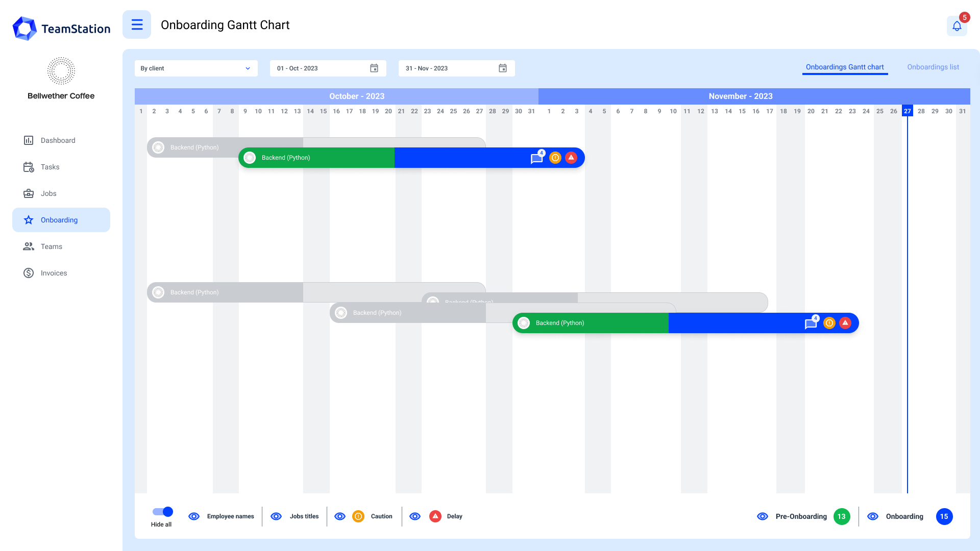Open comments icon on the October green bar
The width and height of the screenshot is (980, 551).
coord(536,159)
